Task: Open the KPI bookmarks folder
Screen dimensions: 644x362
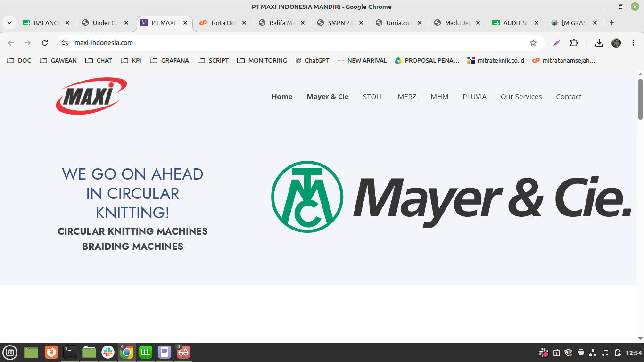Action: click(x=131, y=60)
